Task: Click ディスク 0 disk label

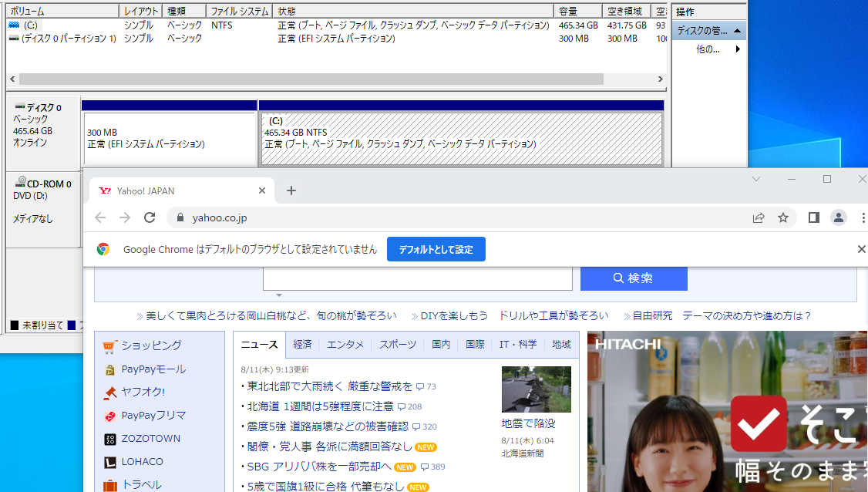Action: (44, 107)
